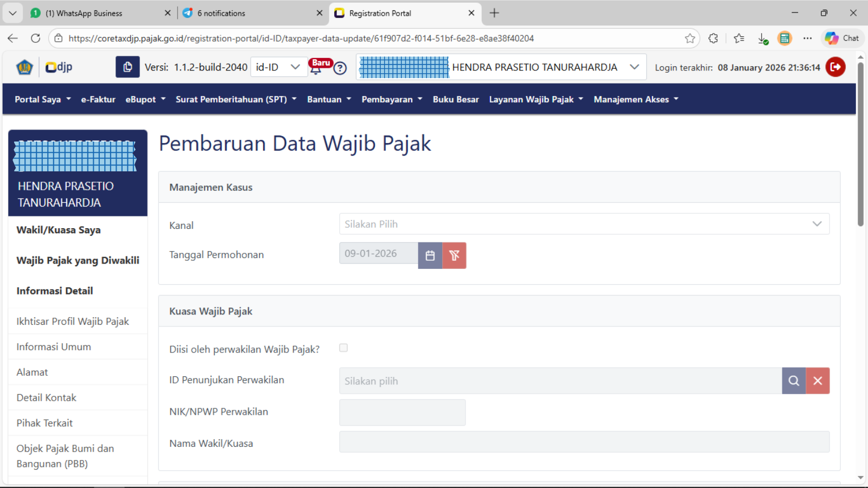Clear the Tanggal Permohonan date filter
The height and width of the screenshot is (488, 868).
(x=454, y=255)
